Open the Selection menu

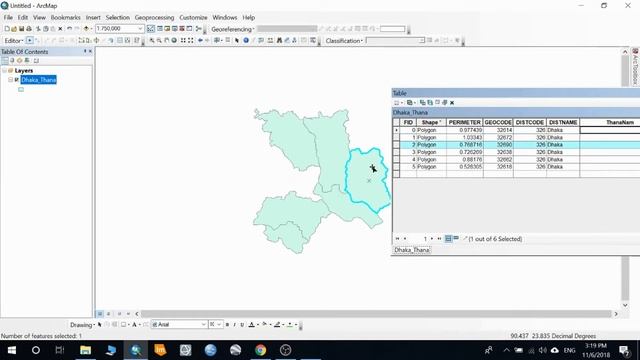[118, 18]
